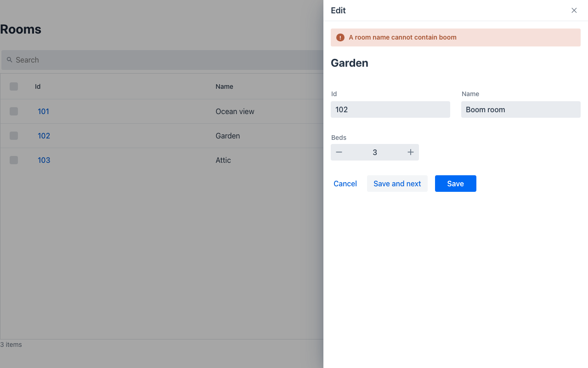Click the blue Save button
The height and width of the screenshot is (368, 588).
point(455,184)
